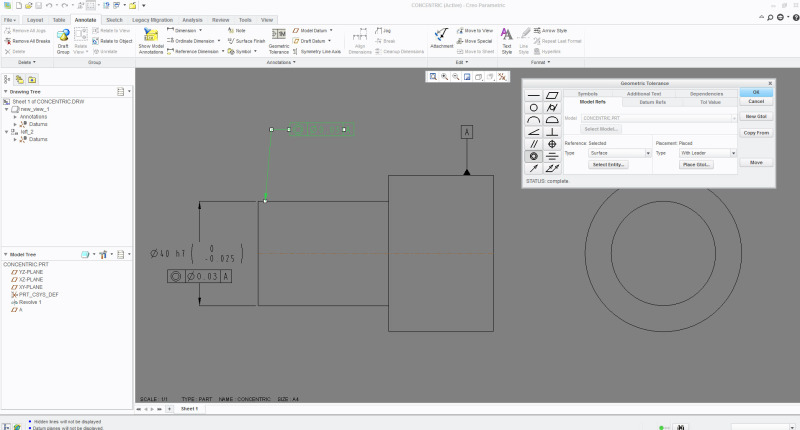Click the New Gtol button

coord(756,117)
